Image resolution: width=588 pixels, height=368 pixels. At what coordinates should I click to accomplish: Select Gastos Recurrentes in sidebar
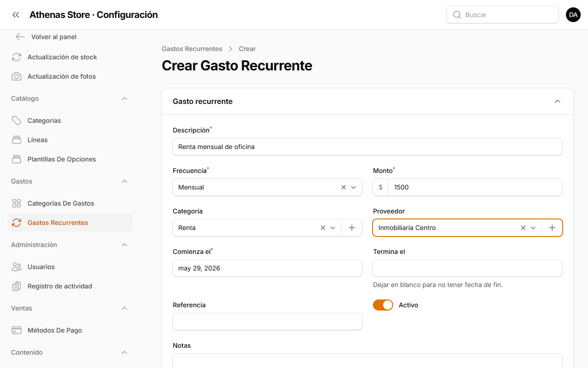[70, 223]
